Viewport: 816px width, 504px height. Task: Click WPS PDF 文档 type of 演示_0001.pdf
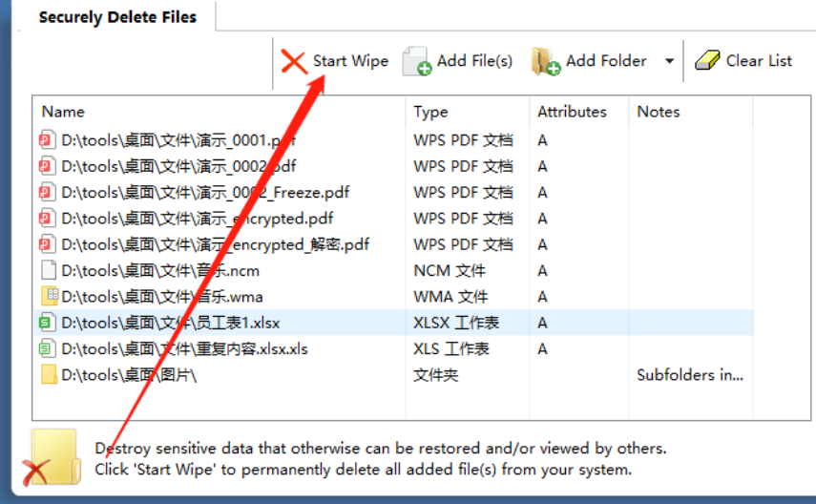pos(463,140)
